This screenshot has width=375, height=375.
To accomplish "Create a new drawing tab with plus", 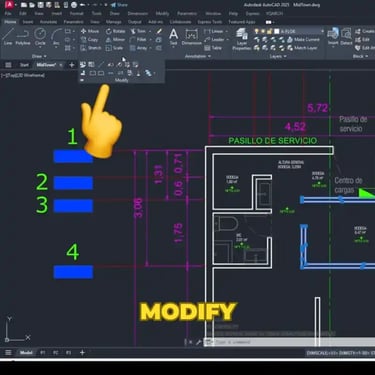I will 72,65.
